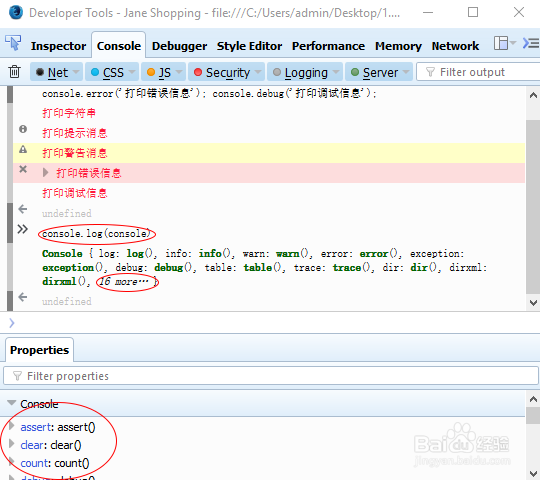
Task: Click the '16 more…' link
Action: pyautogui.click(x=124, y=282)
